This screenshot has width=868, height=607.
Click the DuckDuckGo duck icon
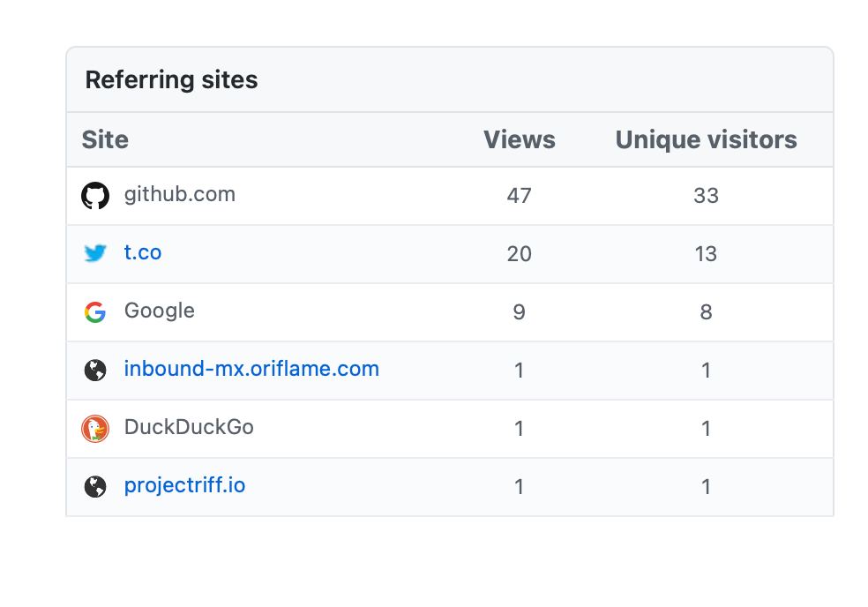tap(95, 428)
